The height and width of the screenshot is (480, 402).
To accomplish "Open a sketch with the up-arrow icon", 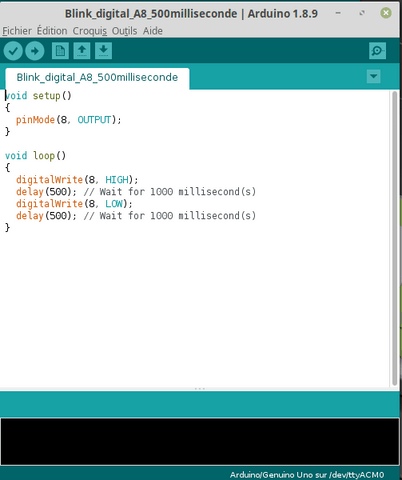I will click(x=82, y=51).
